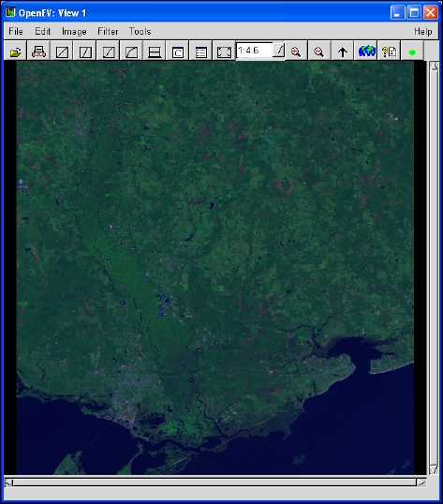Click the zoom in magnifier
443x504 pixels.
click(296, 52)
